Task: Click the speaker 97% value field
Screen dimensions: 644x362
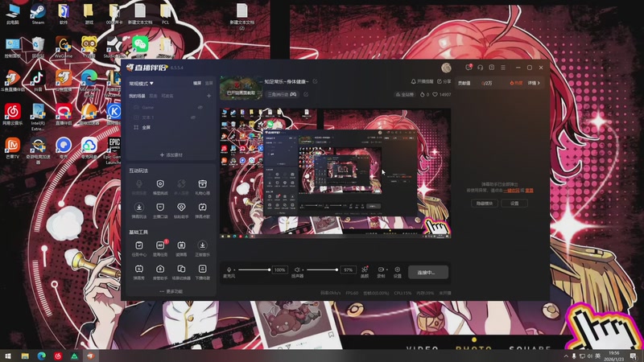Action: tap(349, 269)
